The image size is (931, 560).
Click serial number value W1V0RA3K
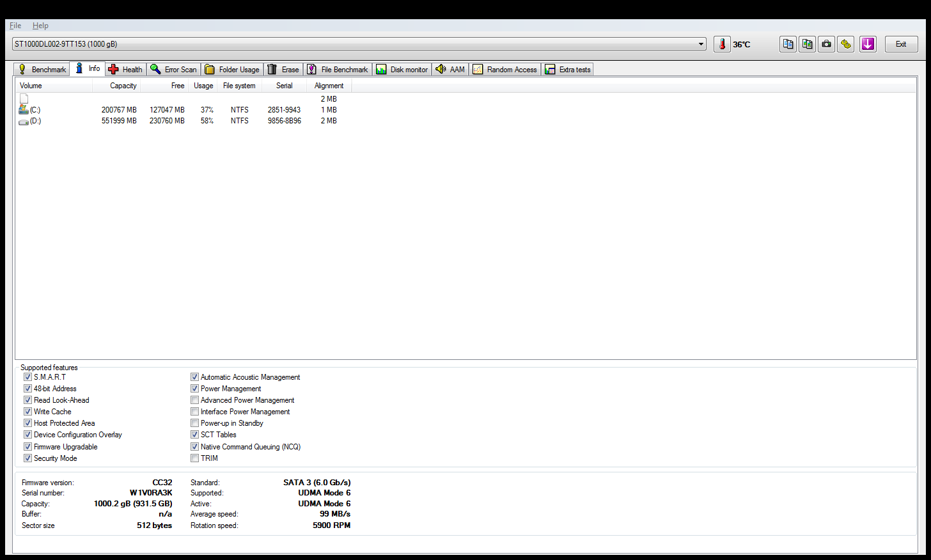(x=151, y=493)
